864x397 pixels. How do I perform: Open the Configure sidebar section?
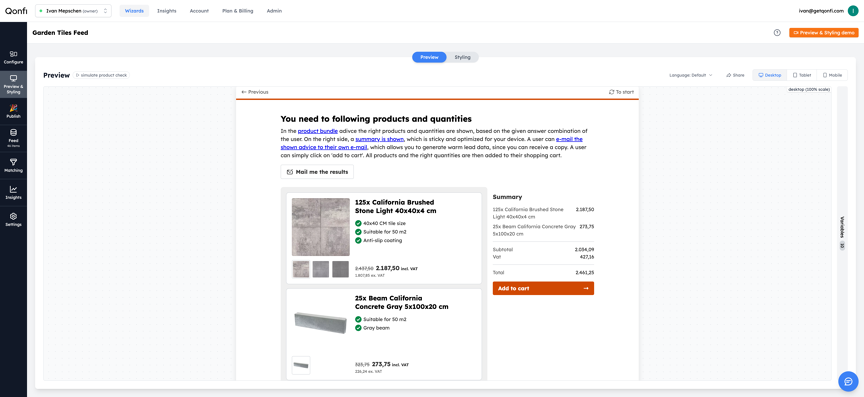(13, 57)
